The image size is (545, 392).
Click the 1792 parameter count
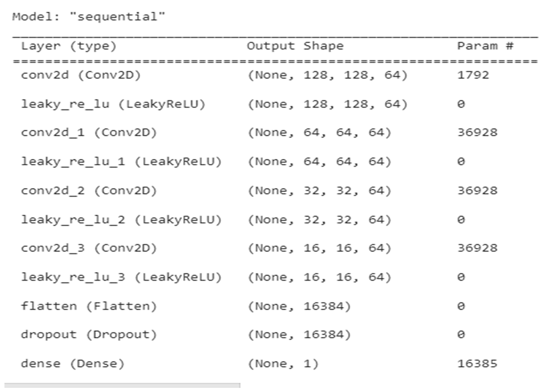[x=473, y=75]
